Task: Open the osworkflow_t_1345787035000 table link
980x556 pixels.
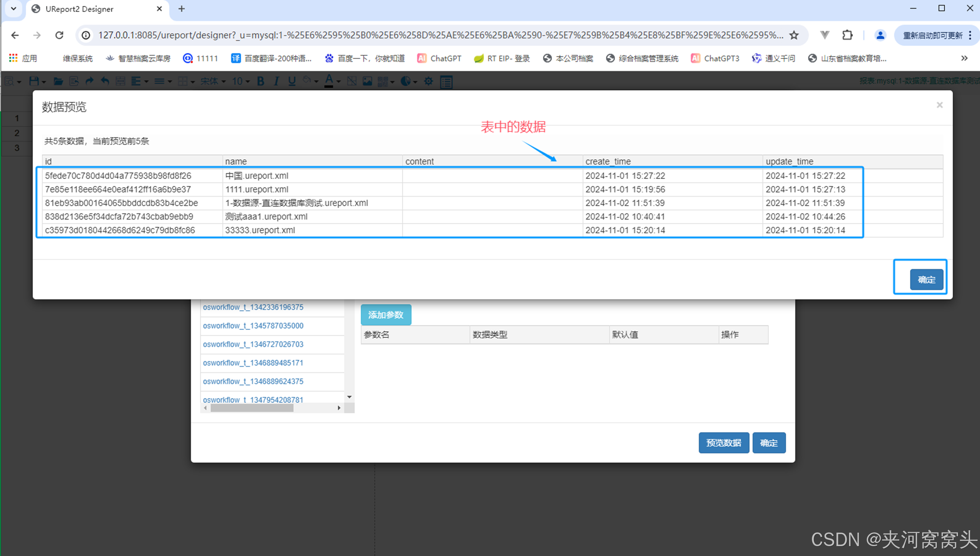Action: coord(253,326)
